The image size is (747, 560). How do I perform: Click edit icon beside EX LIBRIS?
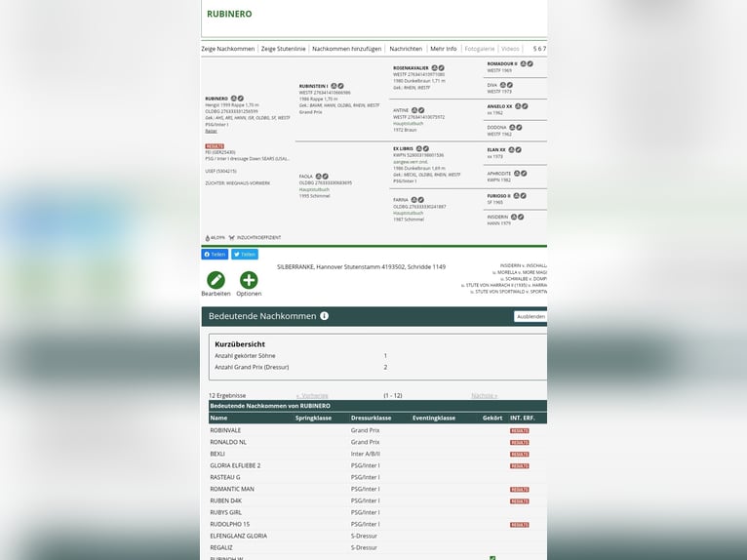(x=426, y=148)
